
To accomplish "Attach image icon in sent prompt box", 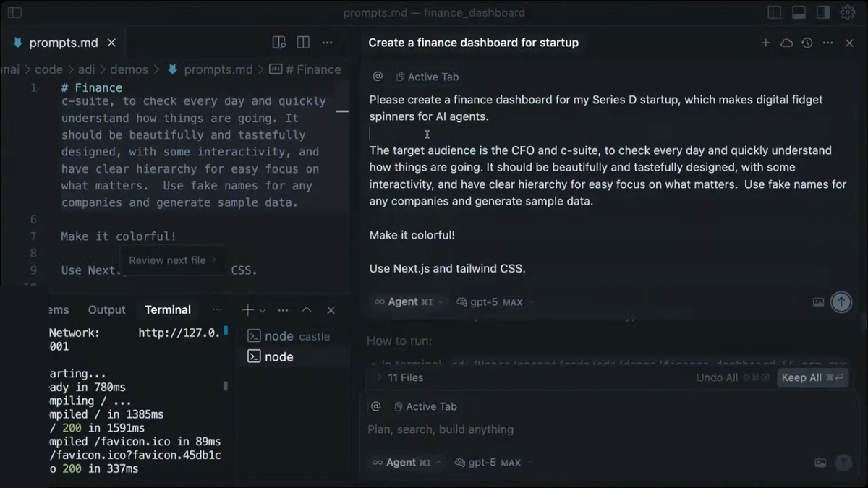I will coord(818,302).
